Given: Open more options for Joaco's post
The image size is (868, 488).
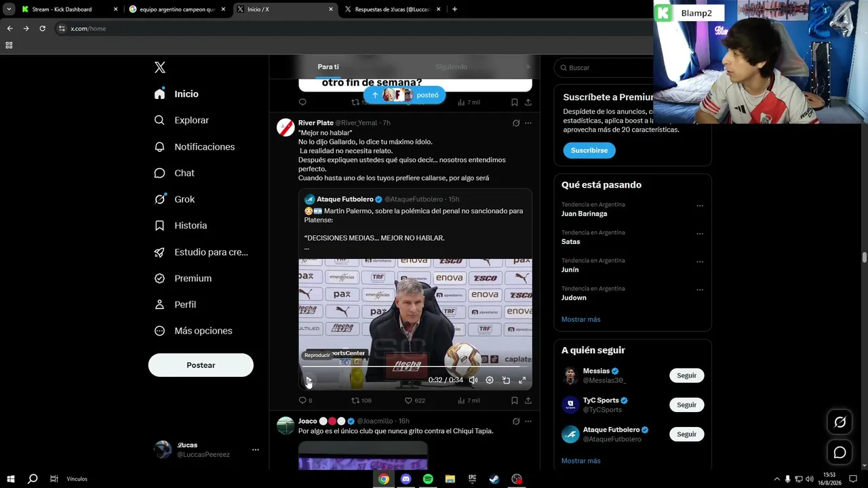Looking at the screenshot, I should pyautogui.click(x=528, y=421).
